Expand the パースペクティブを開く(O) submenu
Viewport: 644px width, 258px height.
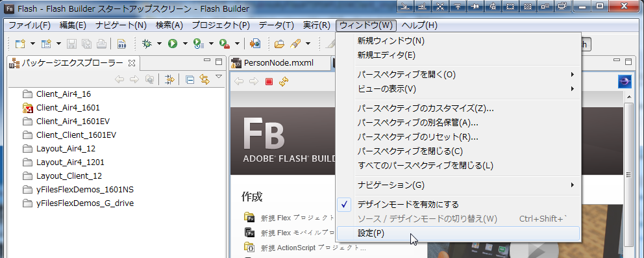pyautogui.click(x=458, y=75)
